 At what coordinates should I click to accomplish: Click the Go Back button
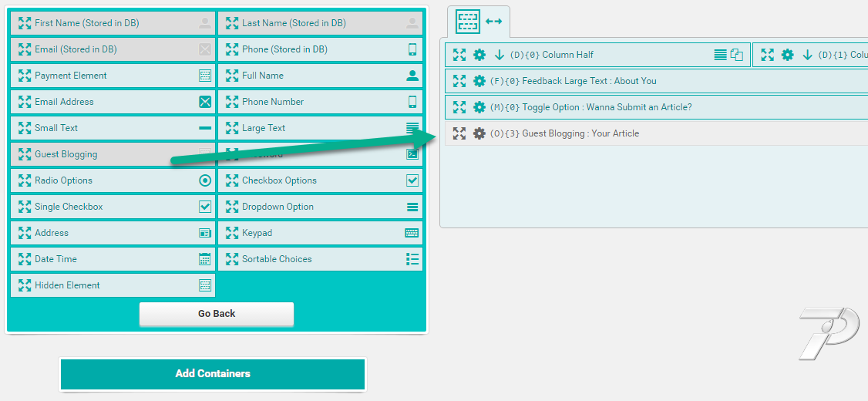(x=217, y=314)
